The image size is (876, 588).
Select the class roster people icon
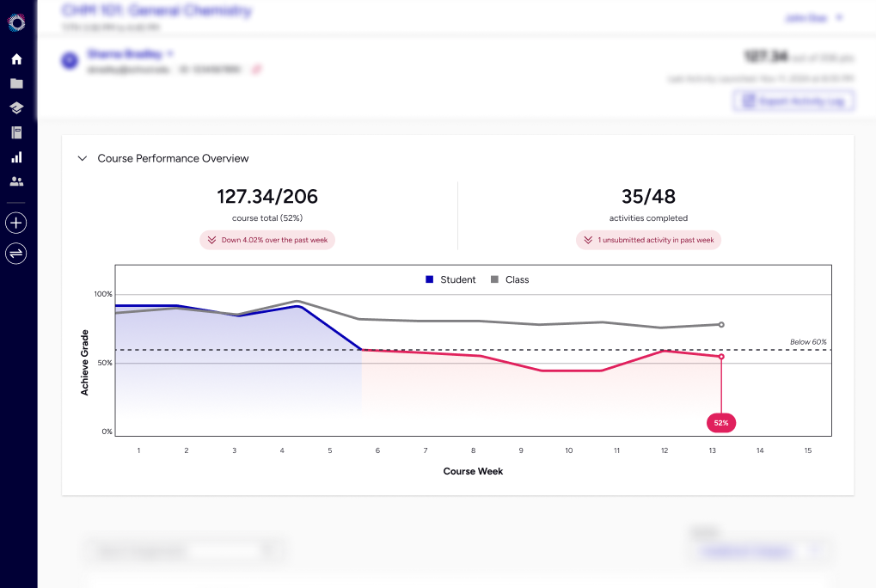click(15, 181)
